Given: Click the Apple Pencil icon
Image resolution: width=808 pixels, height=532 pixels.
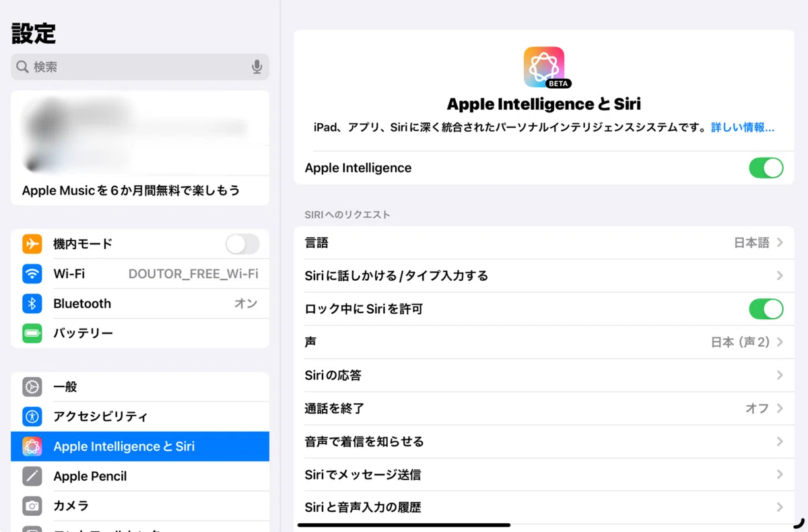Looking at the screenshot, I should (32, 475).
